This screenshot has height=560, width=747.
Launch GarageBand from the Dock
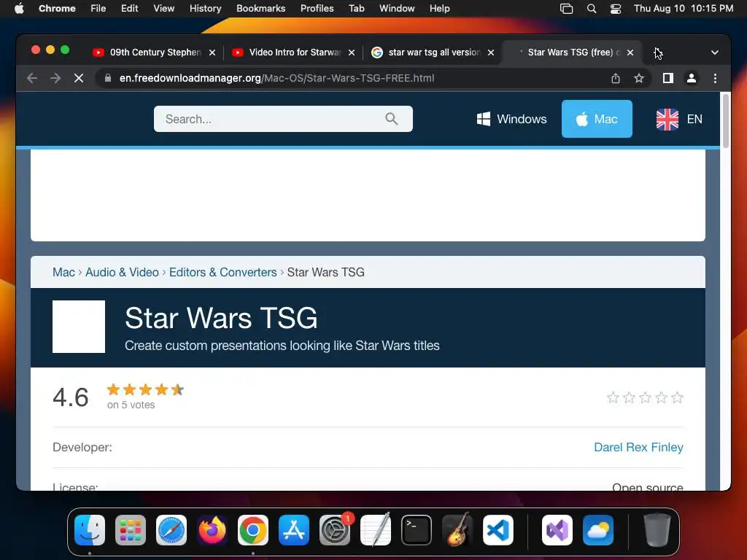pyautogui.click(x=457, y=530)
